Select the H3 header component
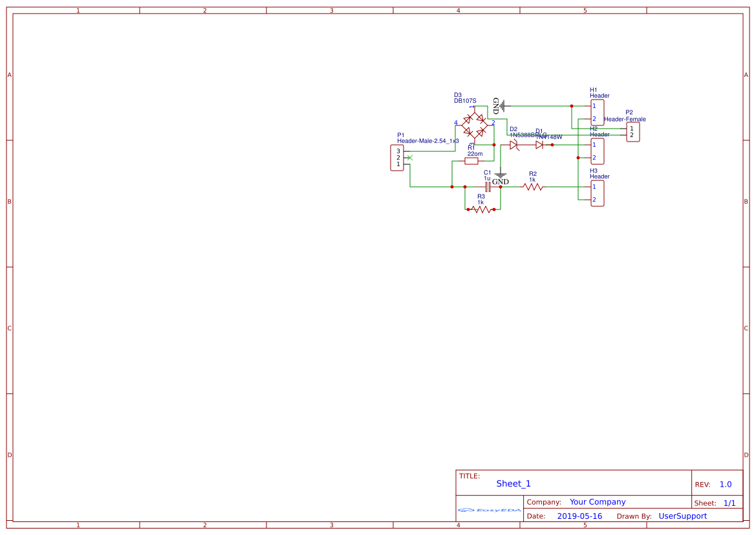 597,193
